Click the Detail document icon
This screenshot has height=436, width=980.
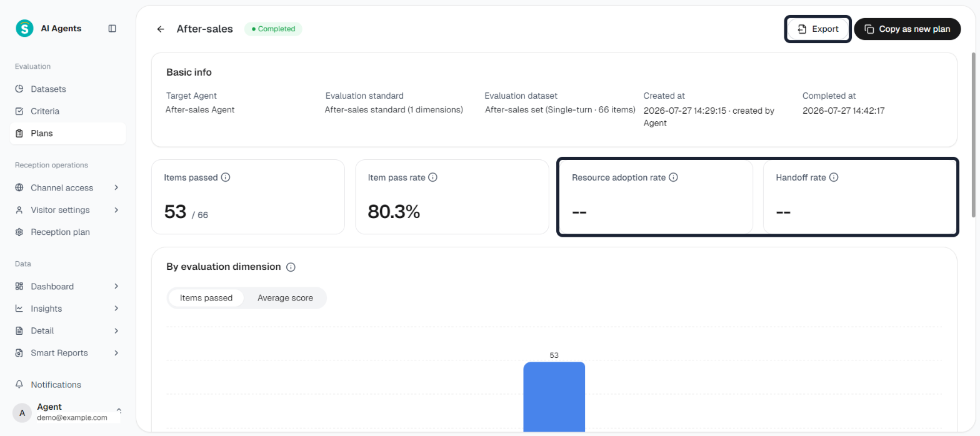19,330
